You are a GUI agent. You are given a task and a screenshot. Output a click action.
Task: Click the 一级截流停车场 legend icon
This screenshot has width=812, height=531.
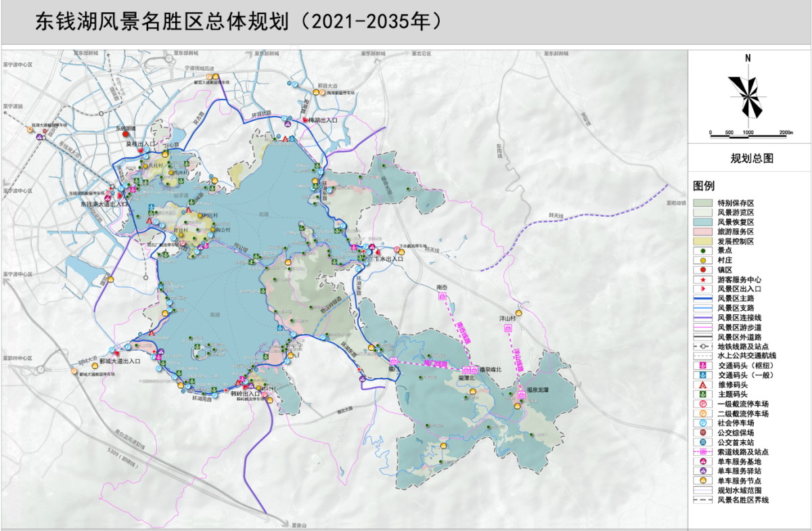click(x=703, y=404)
